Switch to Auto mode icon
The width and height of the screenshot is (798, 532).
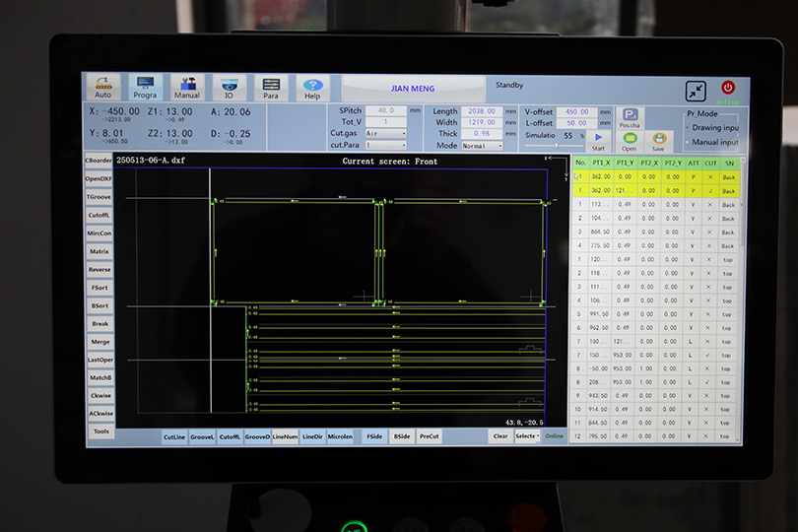pos(103,87)
